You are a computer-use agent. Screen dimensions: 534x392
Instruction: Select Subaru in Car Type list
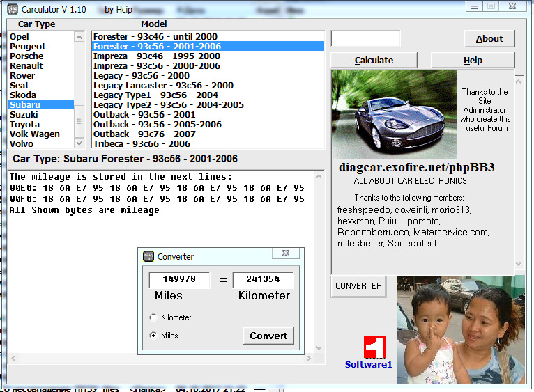(x=41, y=105)
